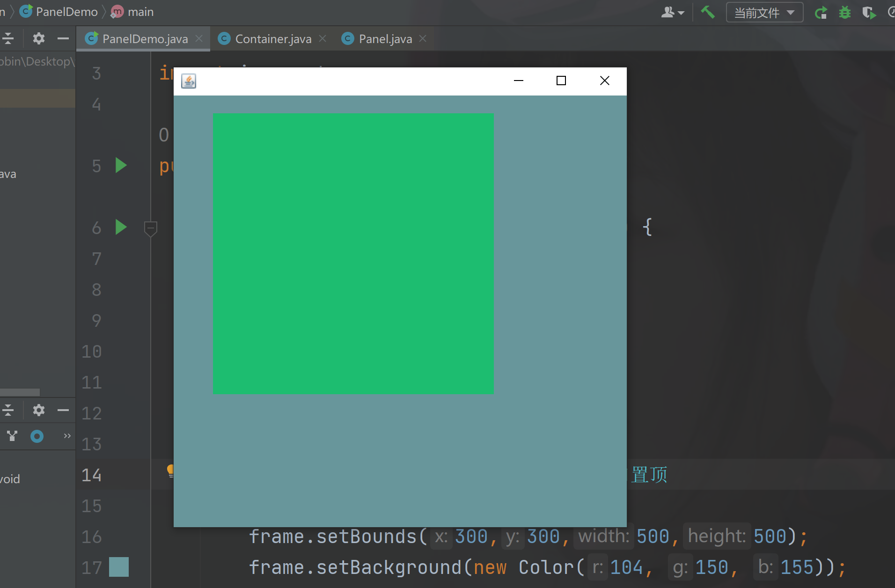Expand more structure toolbar options chevron
Viewport: 895px width, 588px height.
coord(67,436)
